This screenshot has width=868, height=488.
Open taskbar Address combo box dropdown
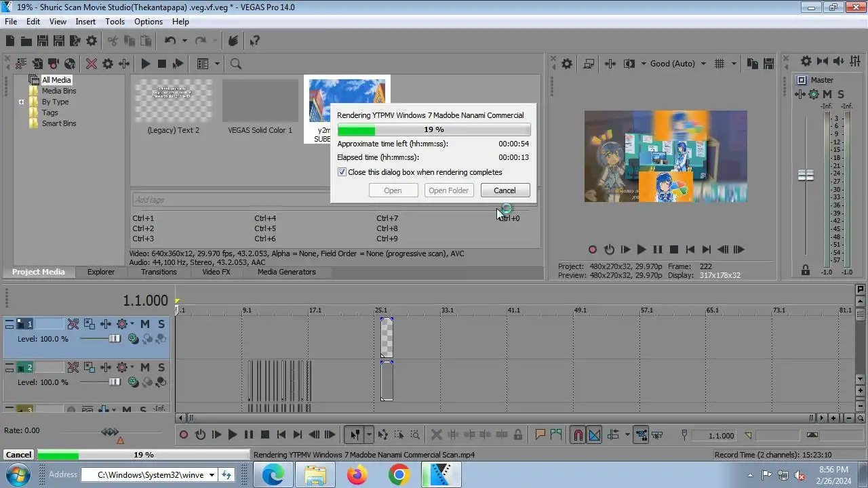pos(212,475)
